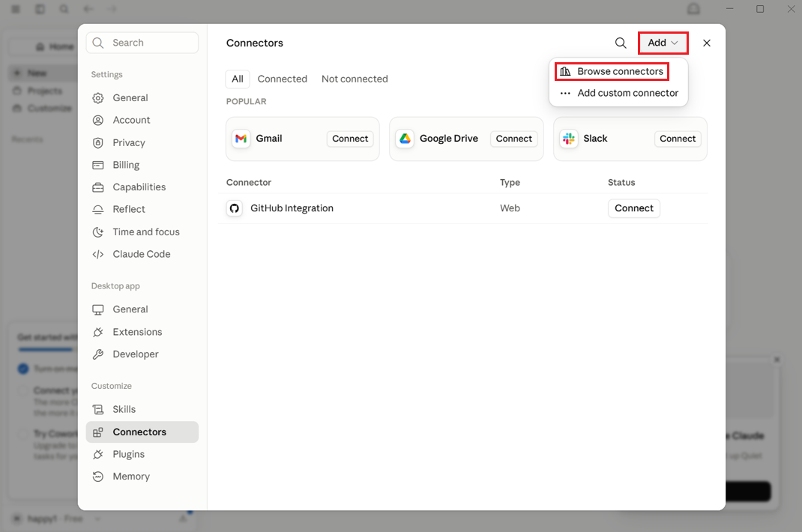Click the shield icon beside Privacy

(x=97, y=142)
